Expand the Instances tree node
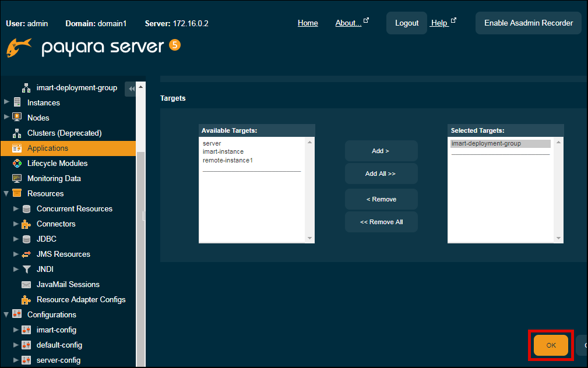Screen dimensions: 588x368 6,102
